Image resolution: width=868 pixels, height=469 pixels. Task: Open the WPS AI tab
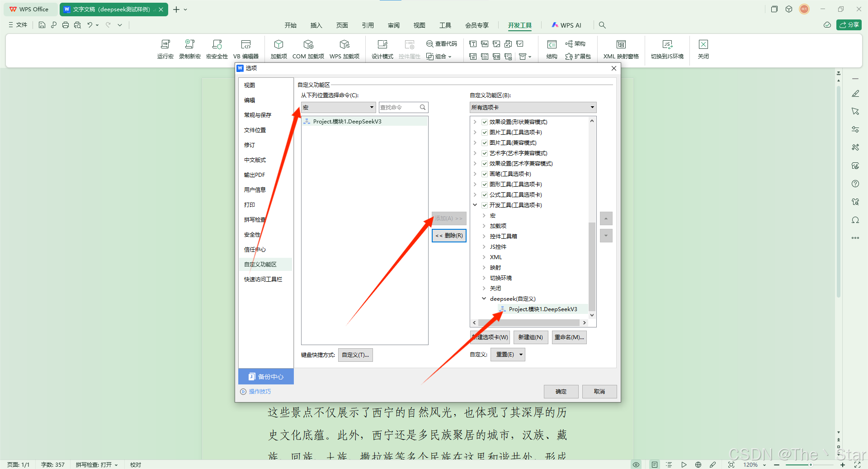pos(566,25)
